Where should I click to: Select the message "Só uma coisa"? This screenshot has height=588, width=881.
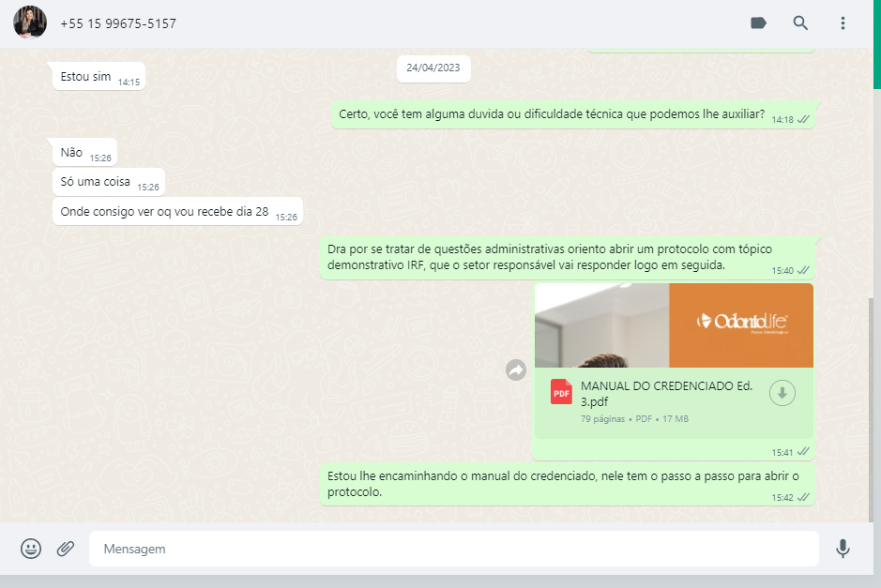click(109, 182)
